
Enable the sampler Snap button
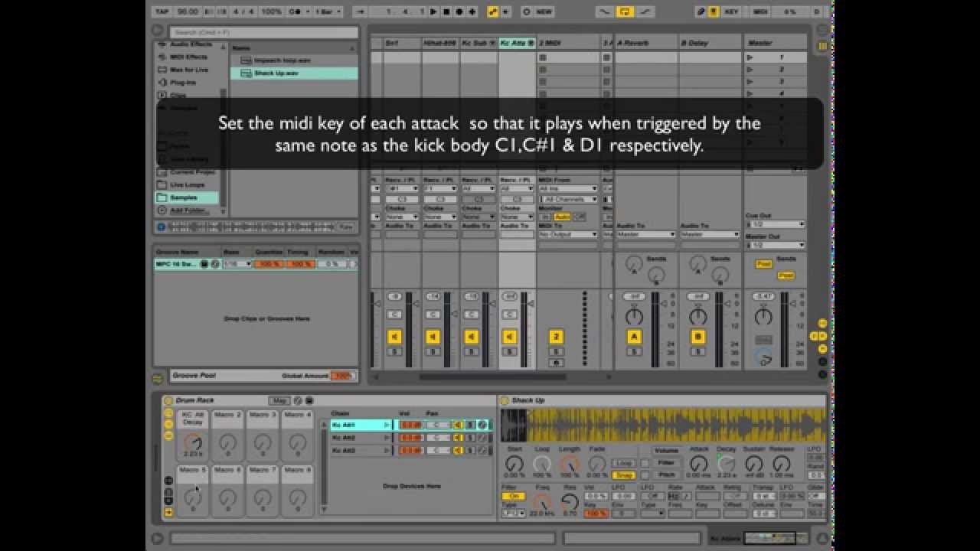coord(624,475)
